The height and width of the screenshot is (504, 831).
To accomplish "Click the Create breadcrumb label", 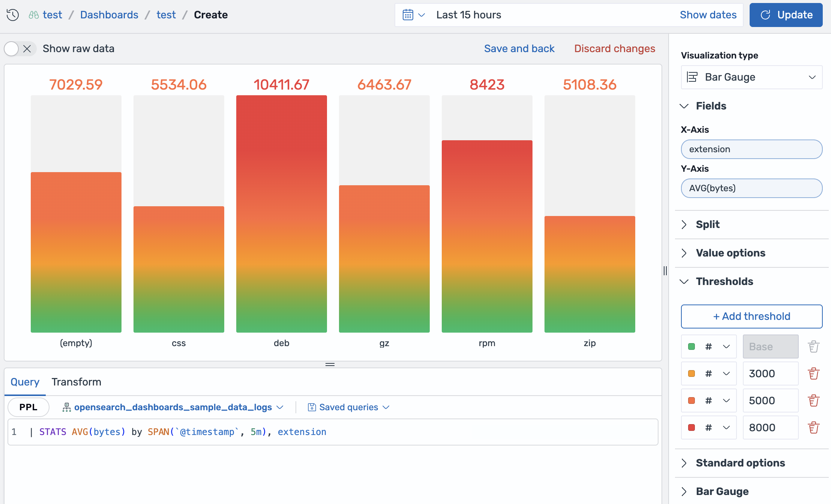I will tap(211, 15).
